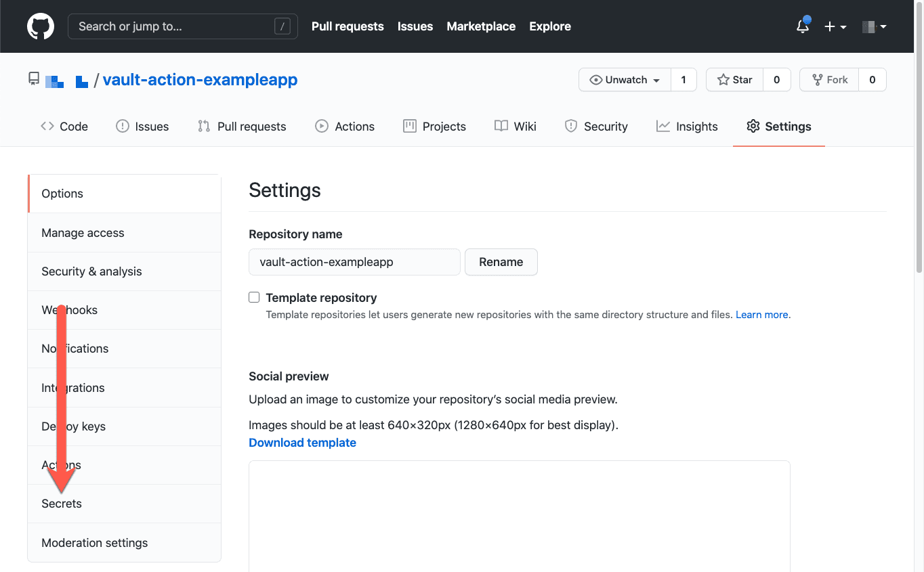Switch to the Actions tab
924x572 pixels.
coord(345,127)
